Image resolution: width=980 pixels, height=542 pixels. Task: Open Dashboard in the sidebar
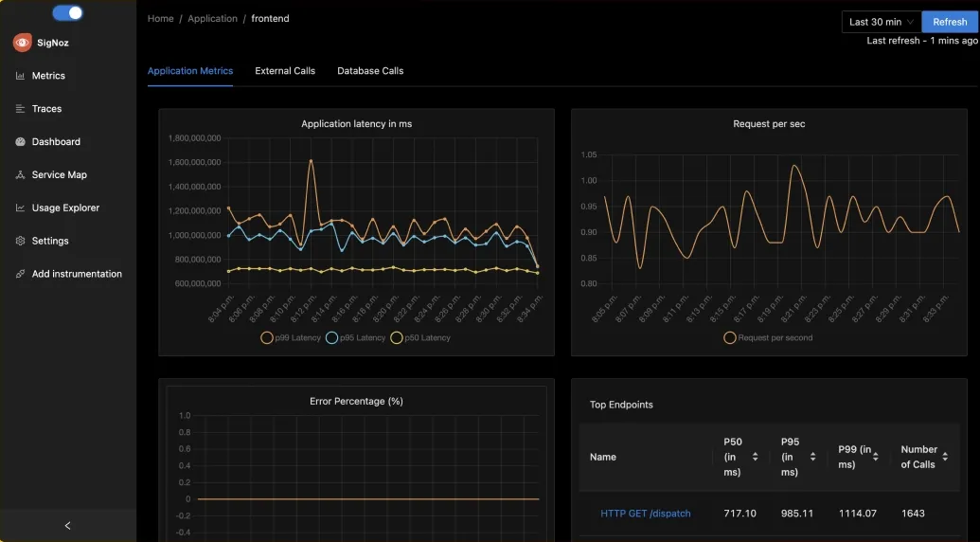pyautogui.click(x=56, y=142)
